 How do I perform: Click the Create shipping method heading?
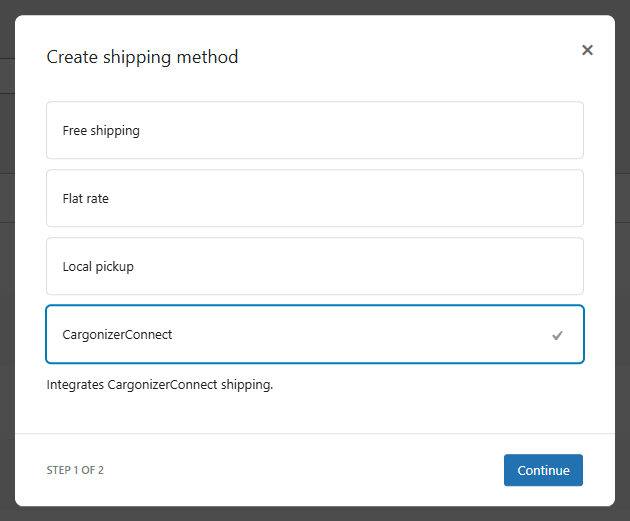(142, 57)
